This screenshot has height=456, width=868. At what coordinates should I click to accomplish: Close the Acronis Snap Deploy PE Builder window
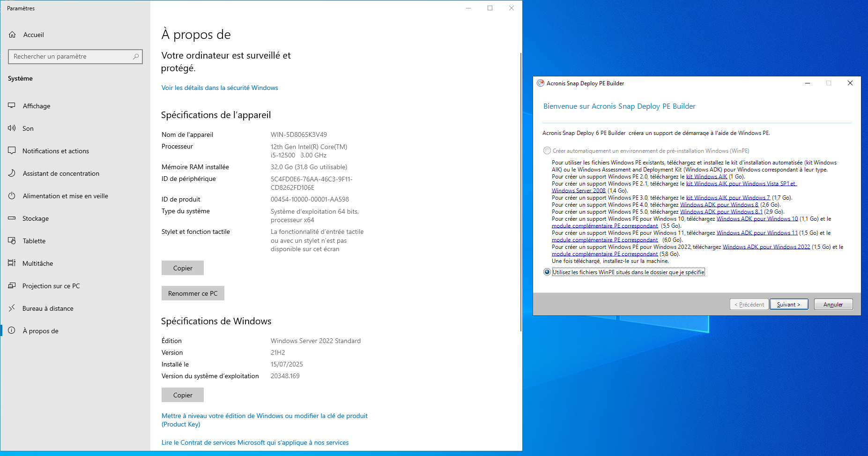850,83
